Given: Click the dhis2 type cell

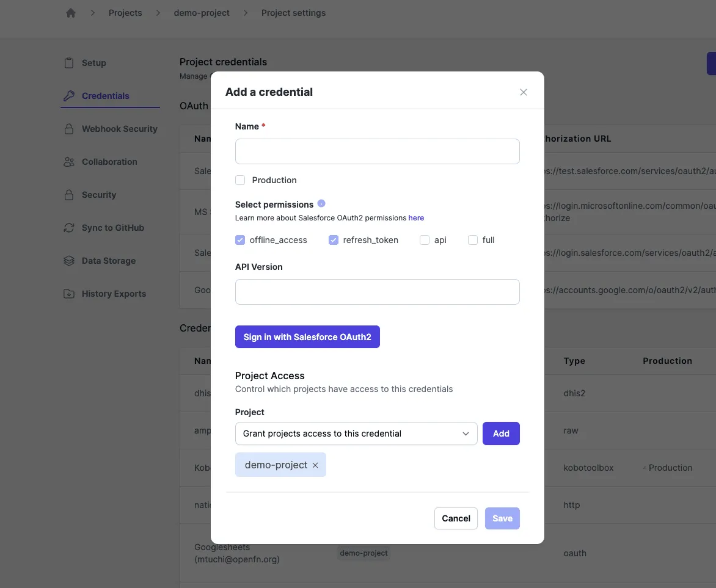Looking at the screenshot, I should tap(574, 393).
